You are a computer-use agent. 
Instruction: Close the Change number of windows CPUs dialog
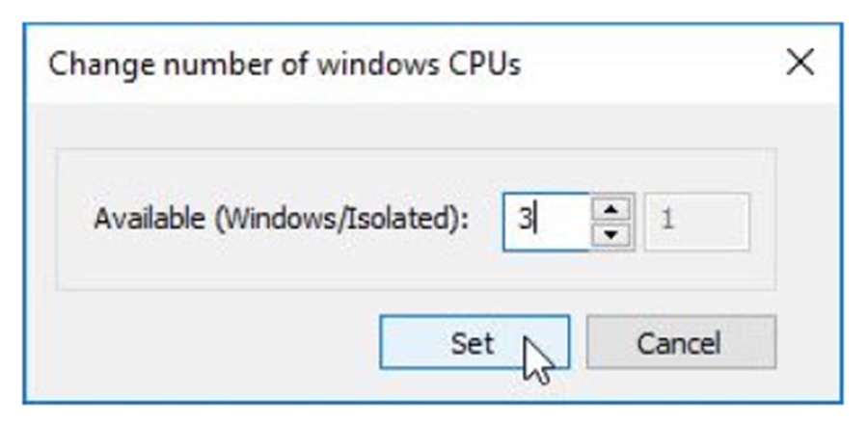(x=800, y=65)
